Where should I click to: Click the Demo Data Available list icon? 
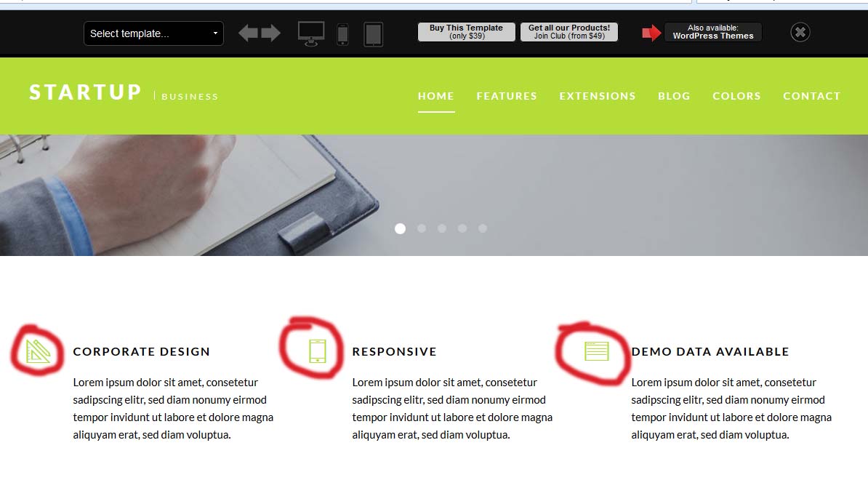coord(596,351)
